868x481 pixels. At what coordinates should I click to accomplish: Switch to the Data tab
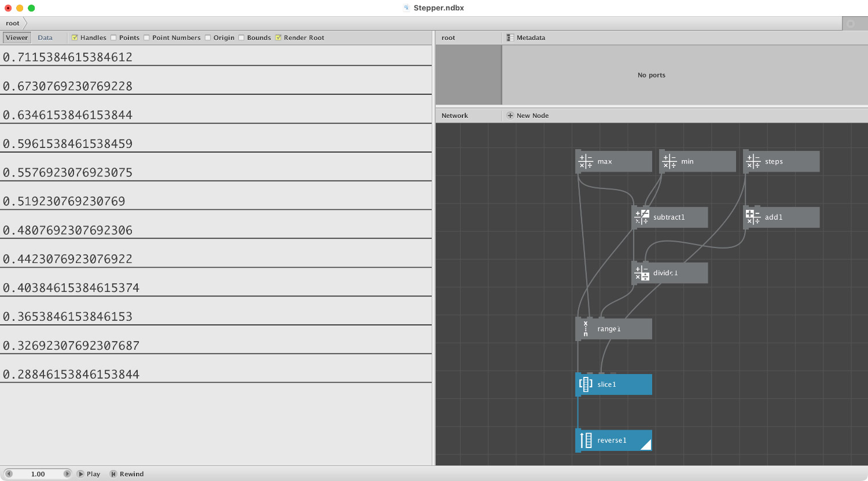click(x=45, y=38)
